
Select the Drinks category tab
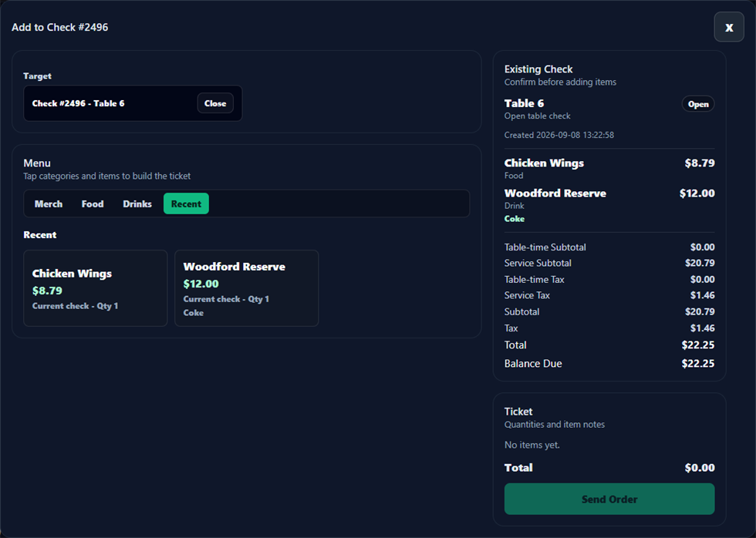click(x=137, y=203)
